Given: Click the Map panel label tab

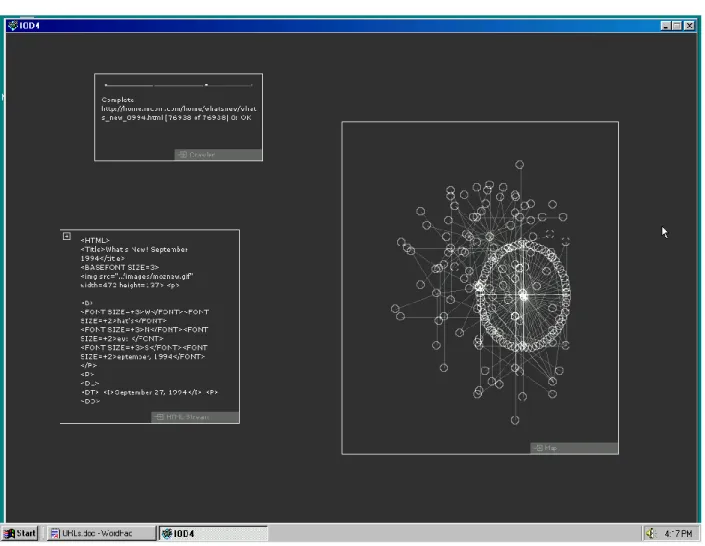Looking at the screenshot, I should [574, 448].
